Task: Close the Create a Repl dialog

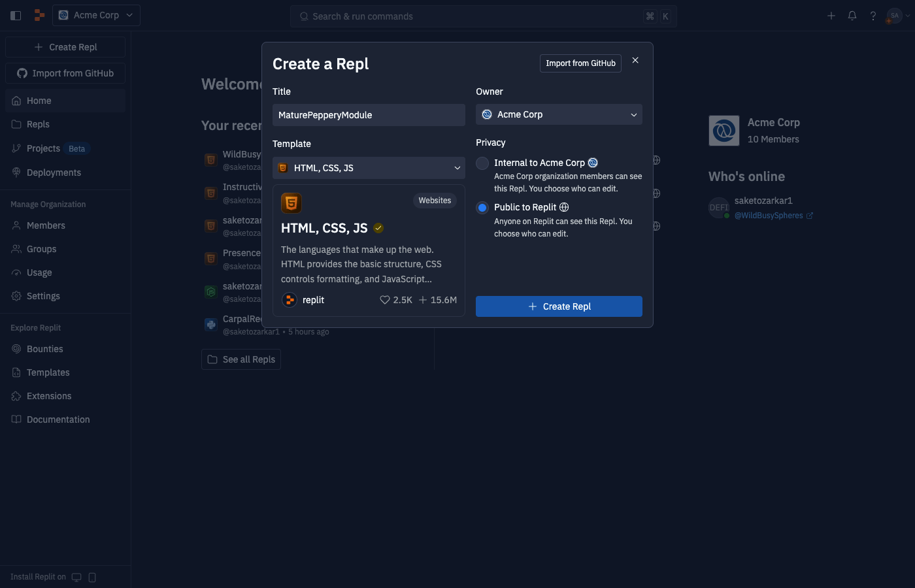Action: pyautogui.click(x=635, y=60)
